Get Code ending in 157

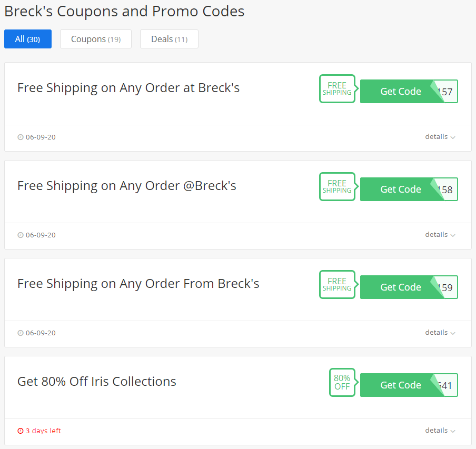click(x=409, y=91)
